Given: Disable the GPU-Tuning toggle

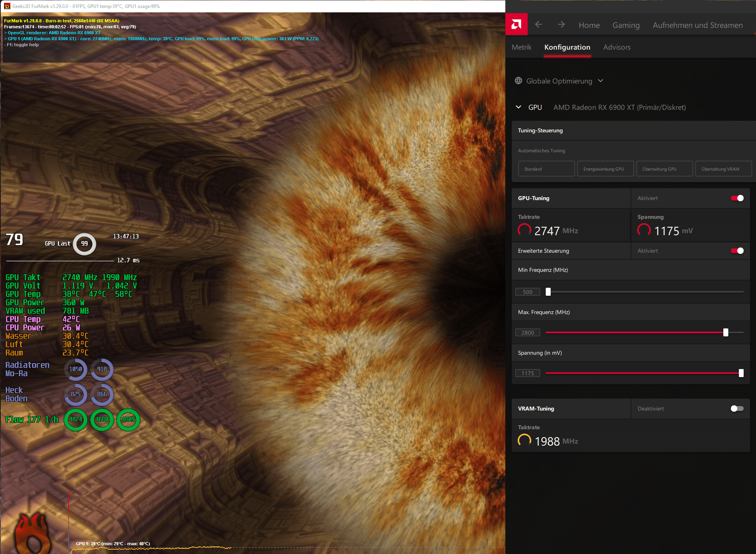Looking at the screenshot, I should point(737,198).
